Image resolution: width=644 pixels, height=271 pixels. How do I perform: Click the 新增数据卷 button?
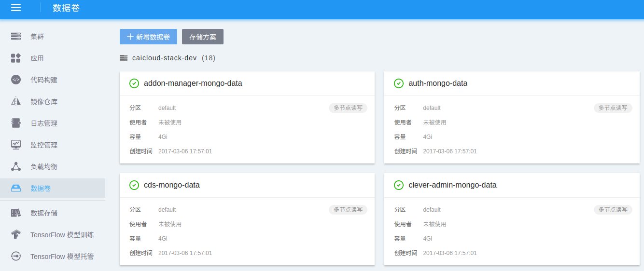click(148, 37)
